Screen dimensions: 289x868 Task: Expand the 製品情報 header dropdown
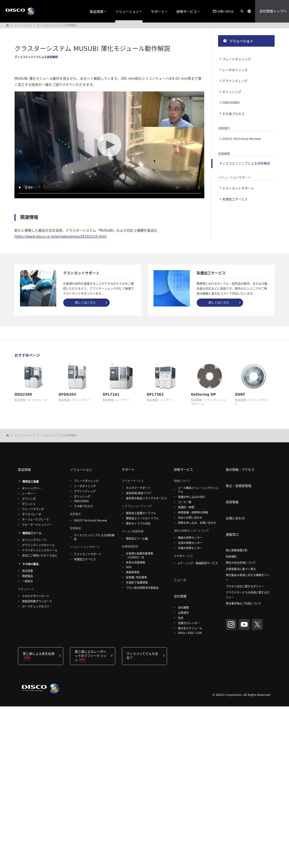[x=98, y=11]
